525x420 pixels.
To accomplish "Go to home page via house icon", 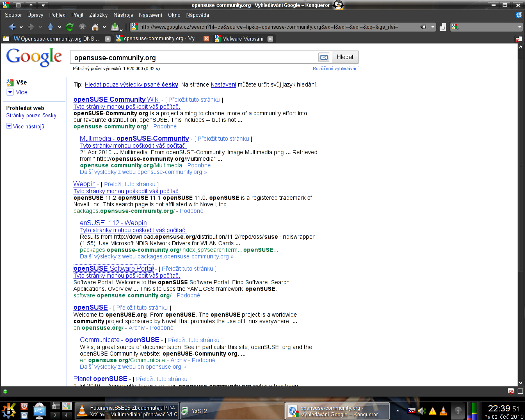I will point(95,27).
